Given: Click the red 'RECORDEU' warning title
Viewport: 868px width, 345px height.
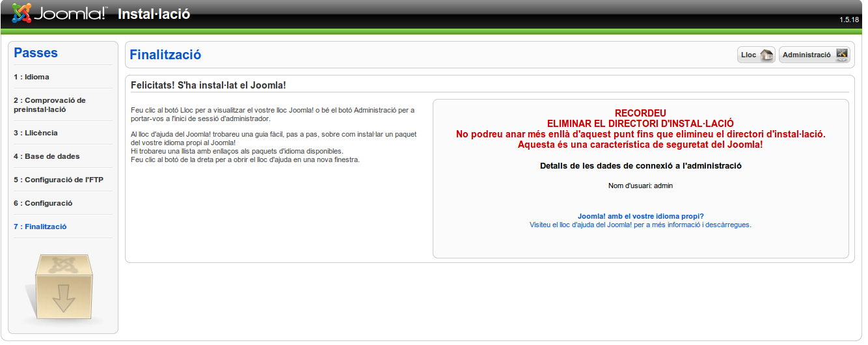Looking at the screenshot, I should [640, 113].
